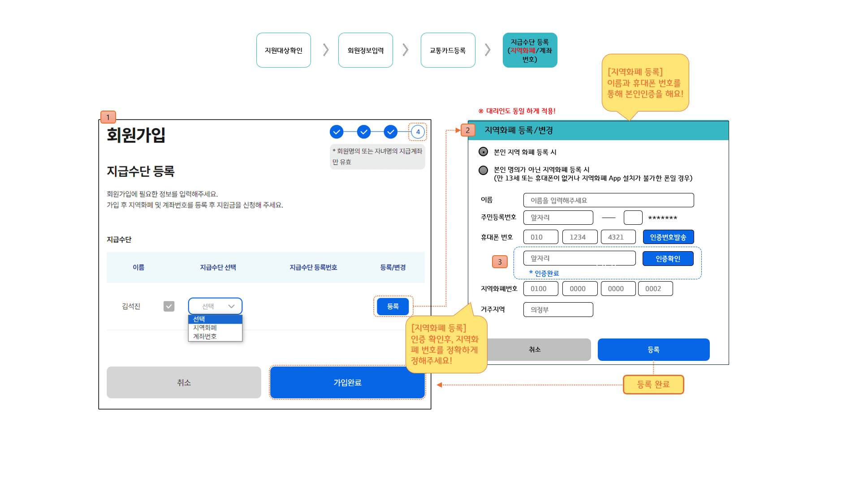
Task: Click the 이름을 입력해주세요 name field
Action: tap(608, 200)
